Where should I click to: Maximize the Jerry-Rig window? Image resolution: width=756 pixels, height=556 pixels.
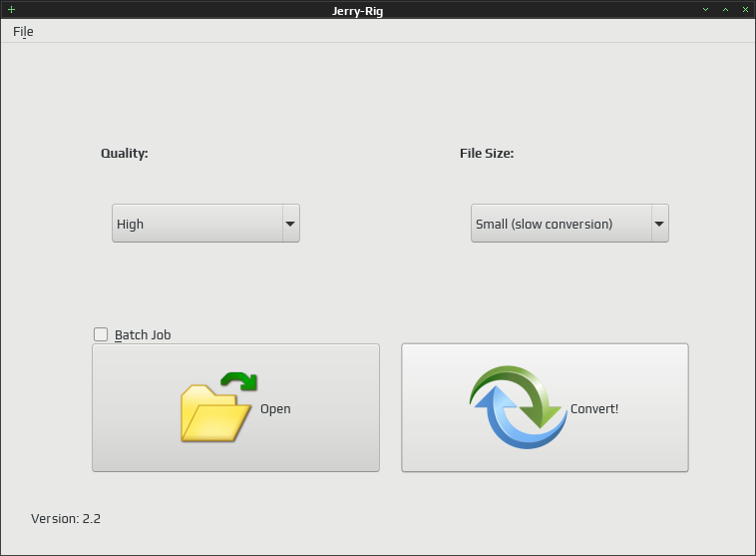pos(725,10)
